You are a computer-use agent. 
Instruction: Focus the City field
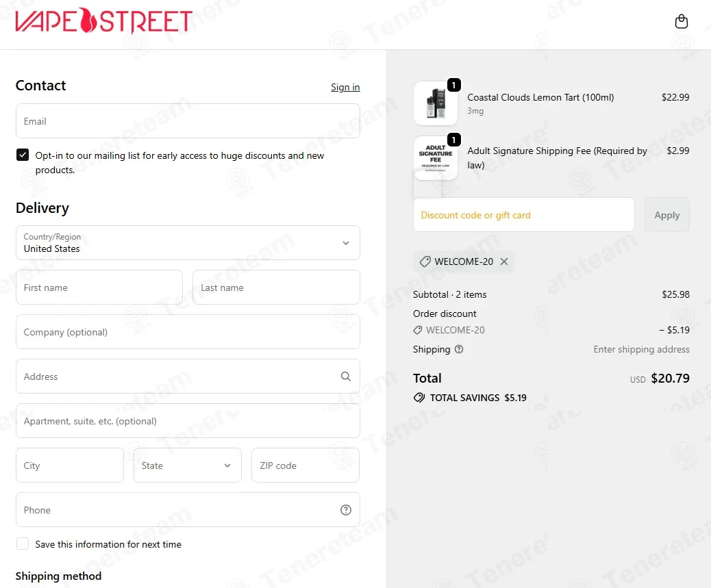tap(70, 465)
